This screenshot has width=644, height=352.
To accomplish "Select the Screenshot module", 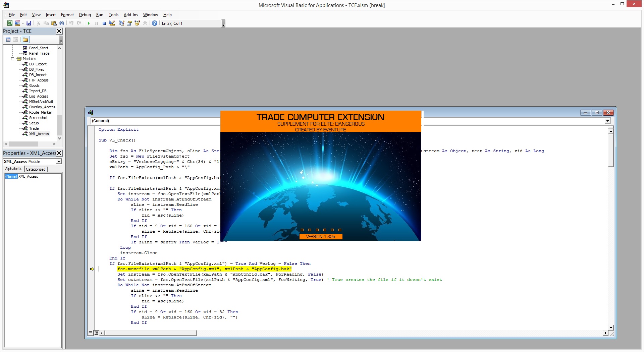I will pyautogui.click(x=39, y=118).
